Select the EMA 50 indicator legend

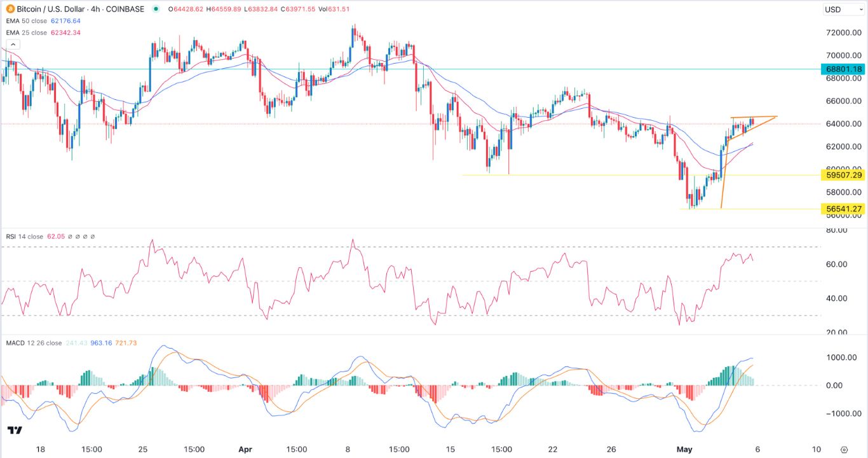click(x=22, y=21)
